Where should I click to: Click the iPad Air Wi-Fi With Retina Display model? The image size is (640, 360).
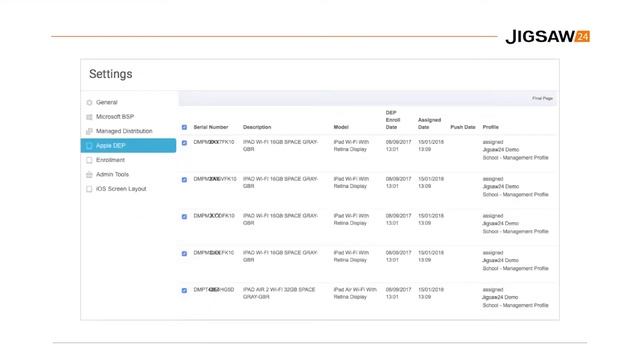tap(355, 293)
